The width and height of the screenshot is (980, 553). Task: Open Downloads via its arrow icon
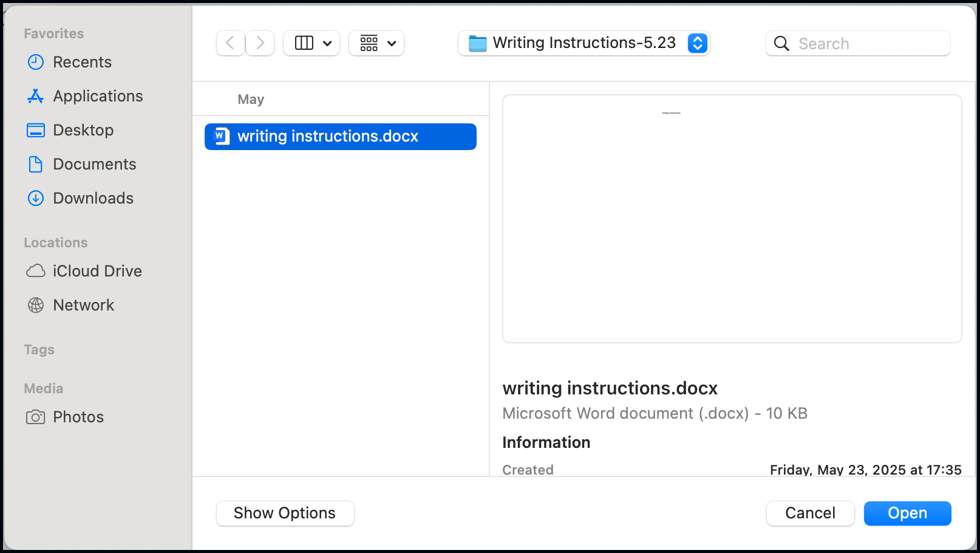(x=36, y=198)
